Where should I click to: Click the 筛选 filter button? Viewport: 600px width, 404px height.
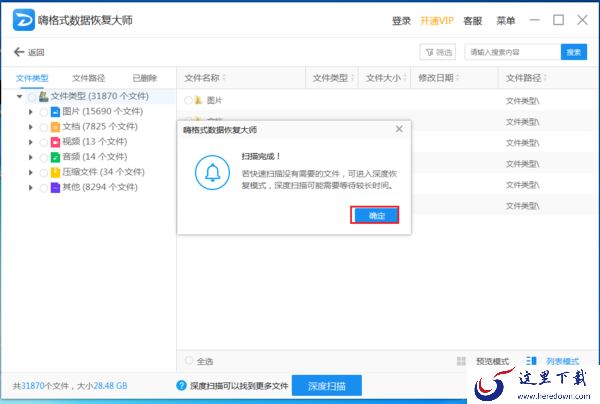(438, 52)
